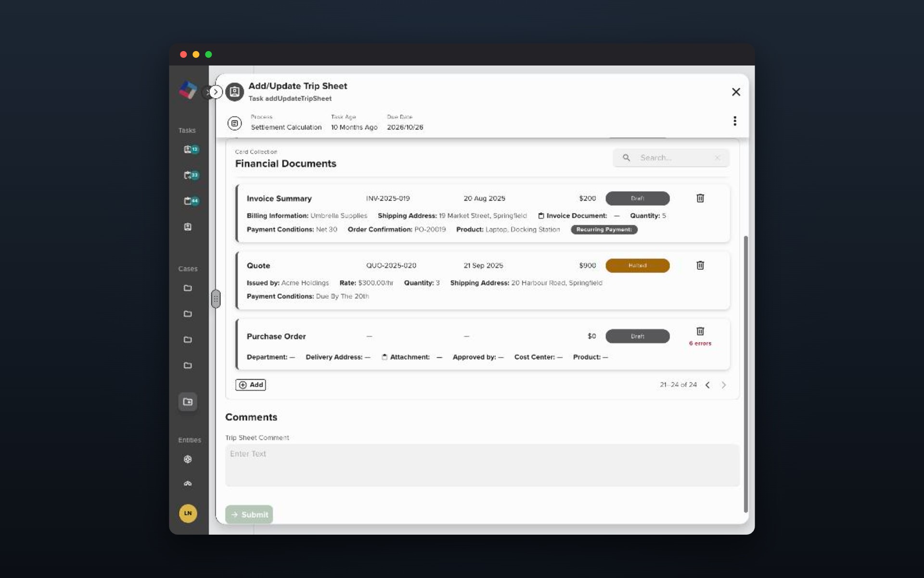Viewport: 924px width, 578px height.
Task: Open the three-dot task options menu
Action: tap(734, 121)
